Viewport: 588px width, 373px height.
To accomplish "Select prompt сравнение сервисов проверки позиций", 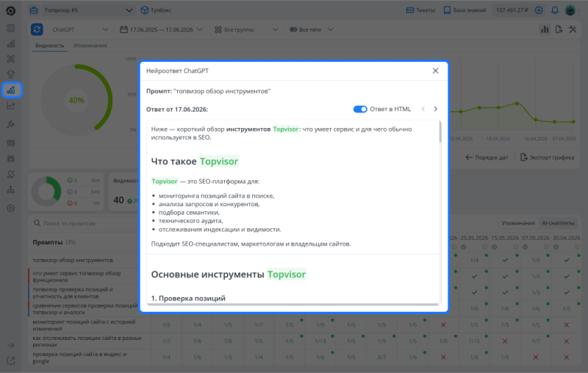I will (x=85, y=309).
